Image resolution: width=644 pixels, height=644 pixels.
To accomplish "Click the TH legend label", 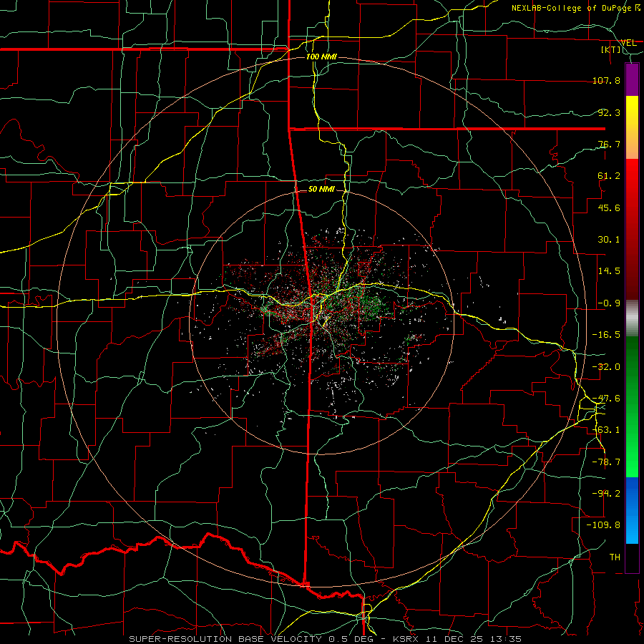I will pos(615,557).
